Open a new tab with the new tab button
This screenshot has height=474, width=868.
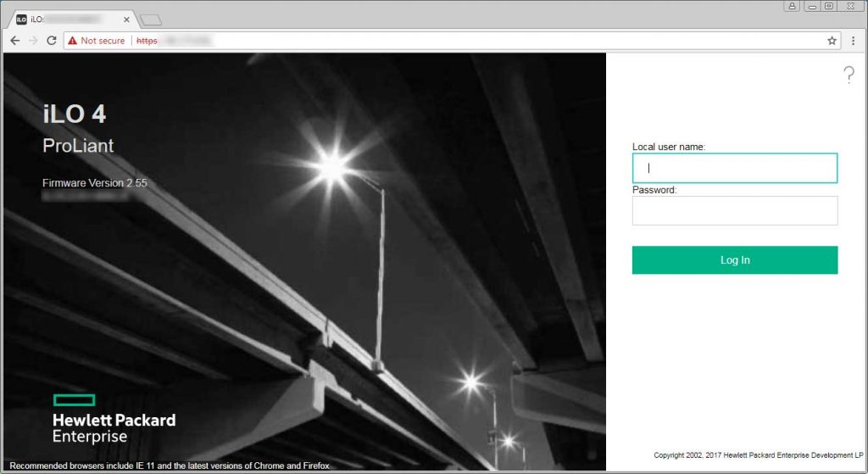(x=150, y=20)
